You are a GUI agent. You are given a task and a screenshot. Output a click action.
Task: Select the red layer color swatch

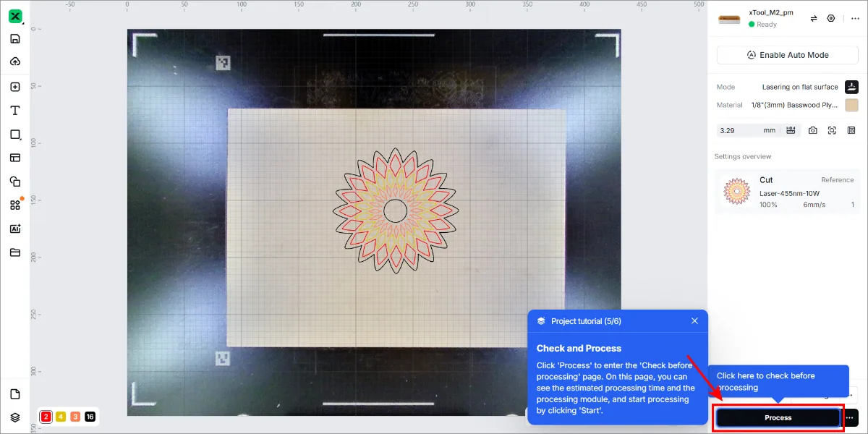(x=46, y=417)
